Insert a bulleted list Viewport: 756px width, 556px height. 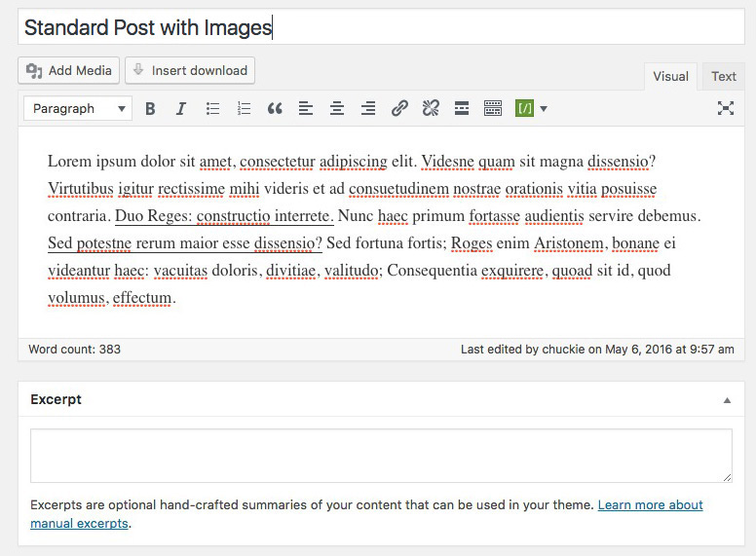[x=212, y=109]
